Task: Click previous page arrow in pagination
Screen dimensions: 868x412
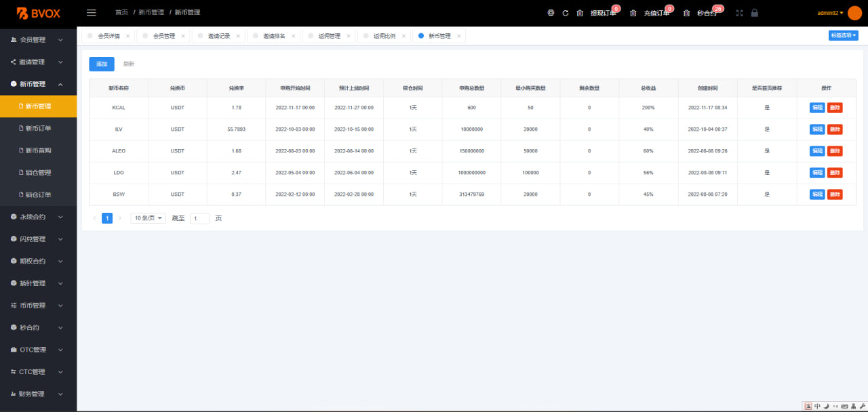Action: pos(94,218)
